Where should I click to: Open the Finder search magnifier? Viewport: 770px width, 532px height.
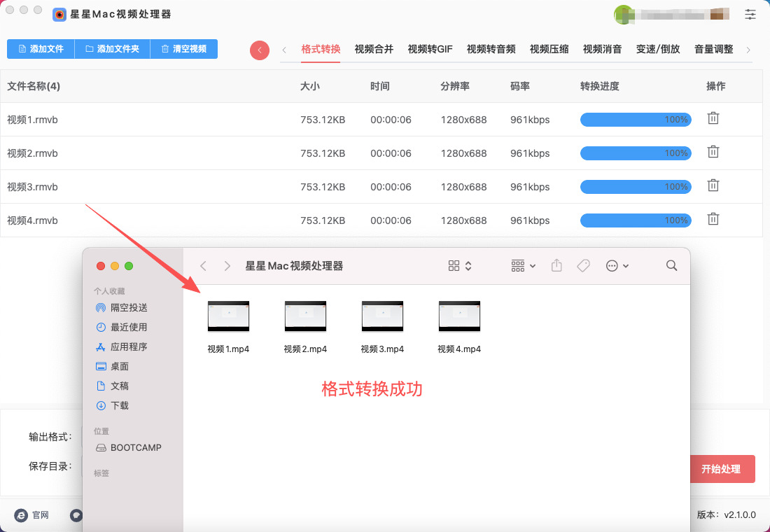(671, 266)
